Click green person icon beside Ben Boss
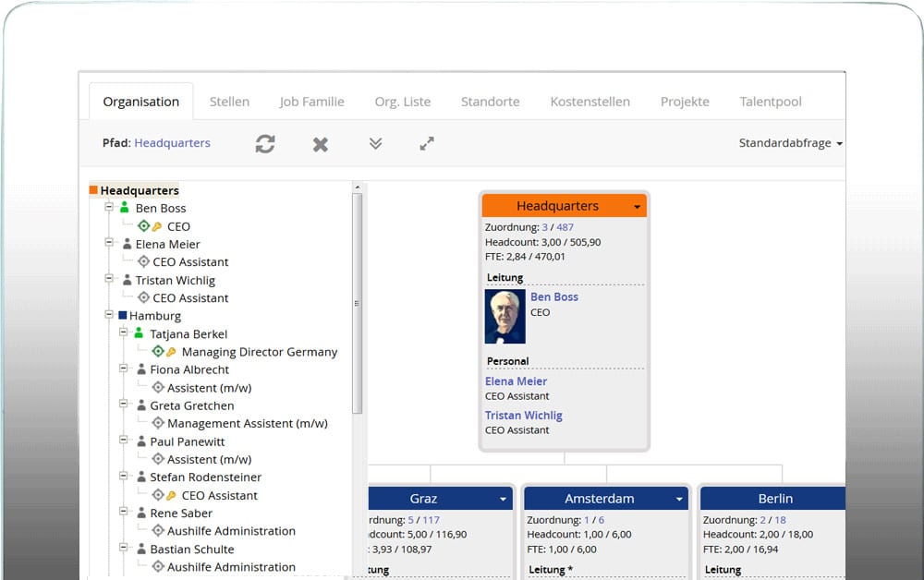 click(x=125, y=207)
